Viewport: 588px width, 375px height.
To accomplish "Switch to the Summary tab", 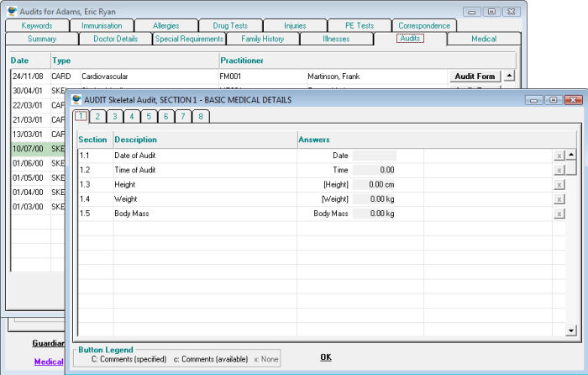I will point(42,39).
